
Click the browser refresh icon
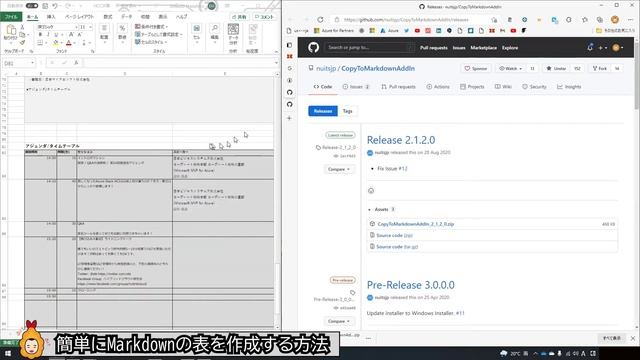(320, 20)
